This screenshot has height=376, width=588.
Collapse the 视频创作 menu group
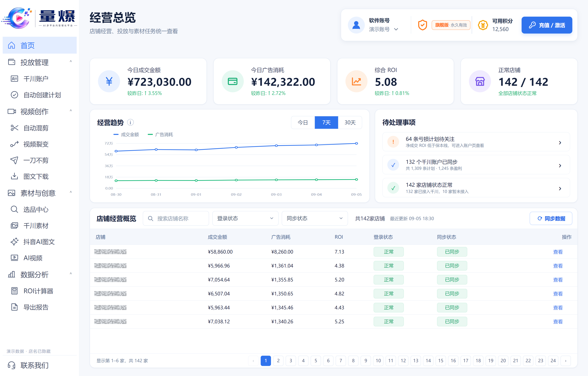(x=71, y=111)
